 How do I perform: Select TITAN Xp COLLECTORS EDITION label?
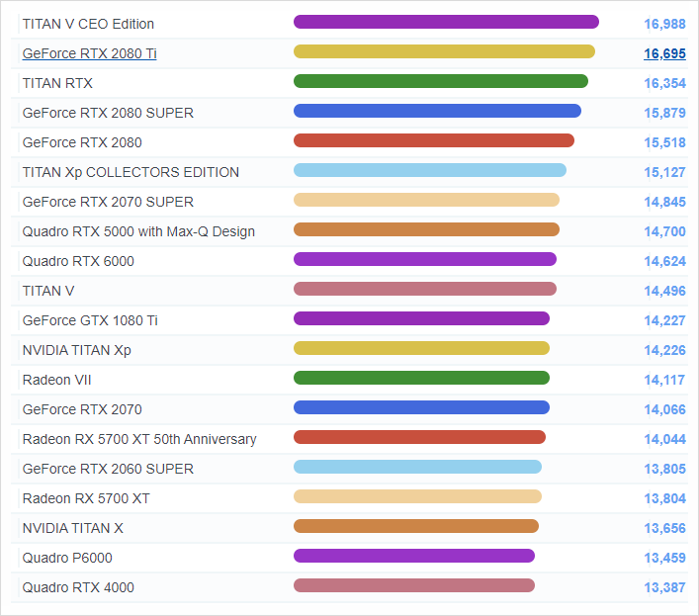131,172
